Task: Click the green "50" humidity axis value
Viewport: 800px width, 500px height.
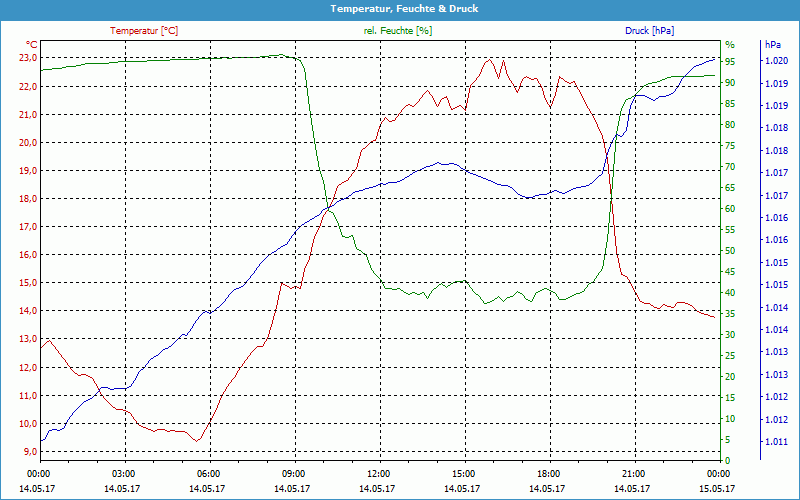Action: [730, 251]
